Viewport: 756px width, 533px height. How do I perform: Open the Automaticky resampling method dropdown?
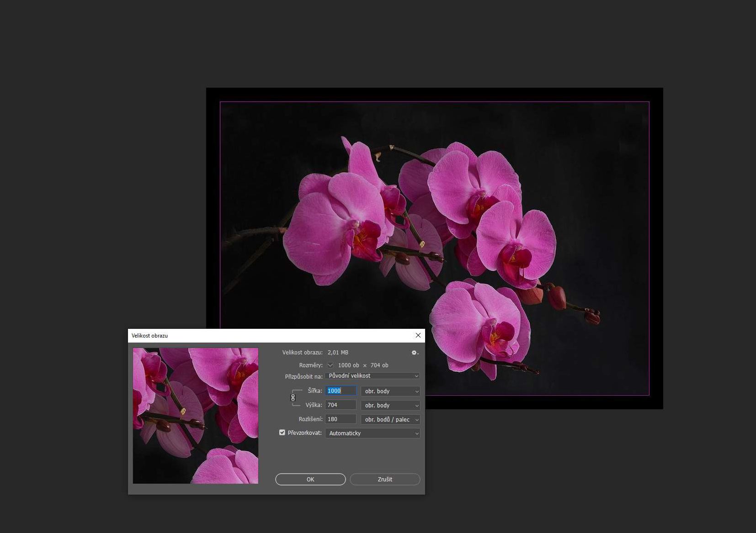(x=372, y=433)
